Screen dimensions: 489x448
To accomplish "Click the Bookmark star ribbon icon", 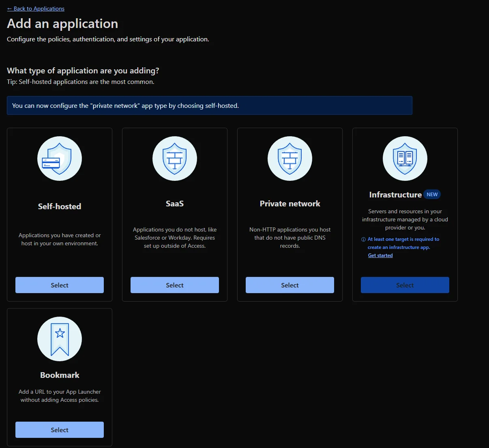I will [60, 339].
